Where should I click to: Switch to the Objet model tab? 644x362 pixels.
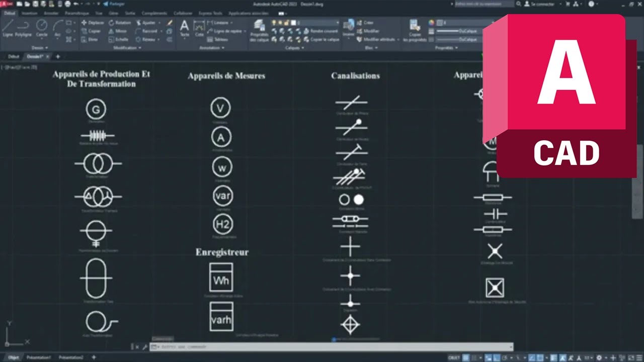[13, 357]
